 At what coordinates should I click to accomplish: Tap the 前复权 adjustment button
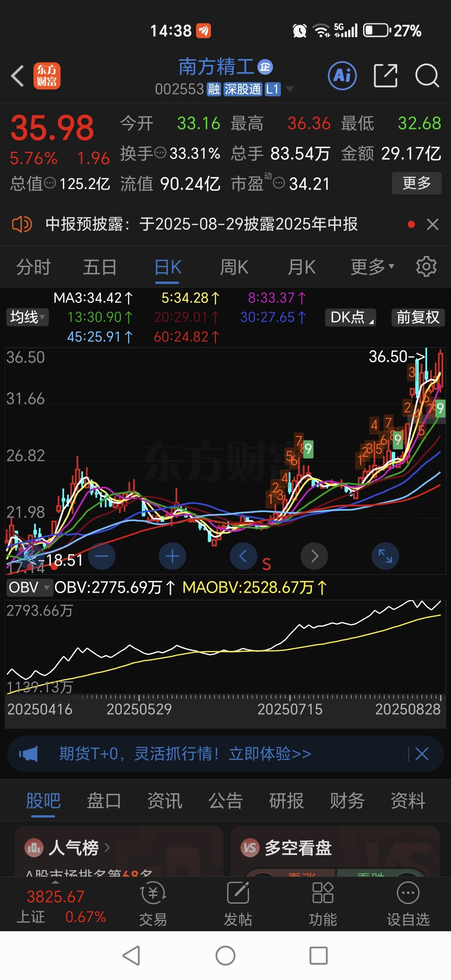coord(418,317)
